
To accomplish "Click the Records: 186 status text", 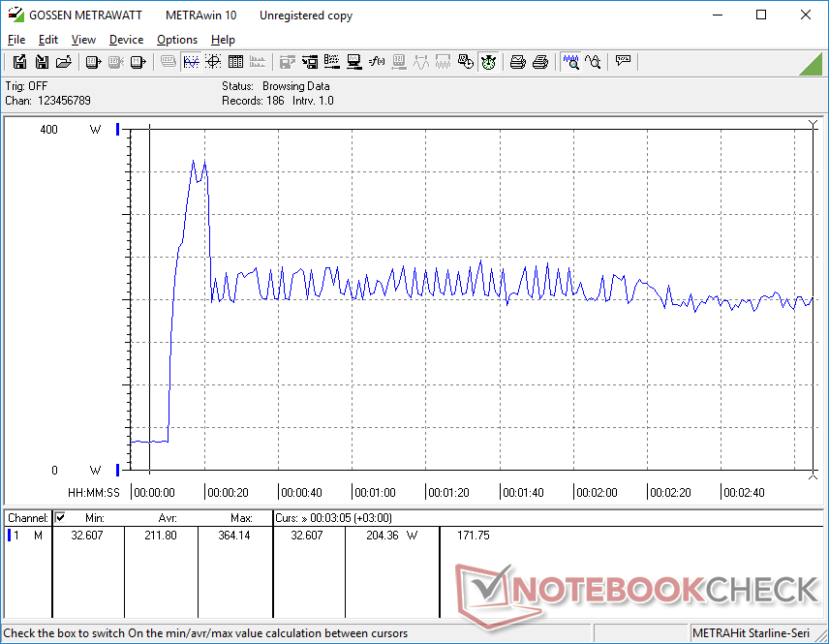I will pyautogui.click(x=253, y=101).
